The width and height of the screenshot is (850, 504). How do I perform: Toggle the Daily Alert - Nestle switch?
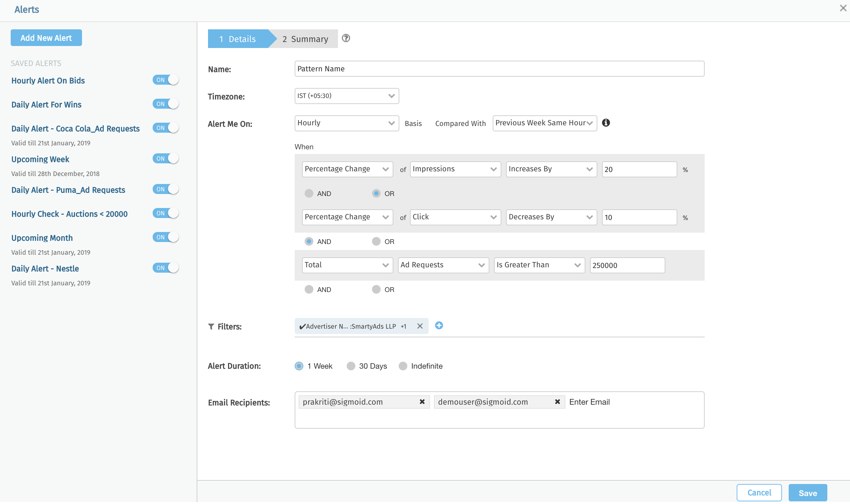click(x=165, y=268)
